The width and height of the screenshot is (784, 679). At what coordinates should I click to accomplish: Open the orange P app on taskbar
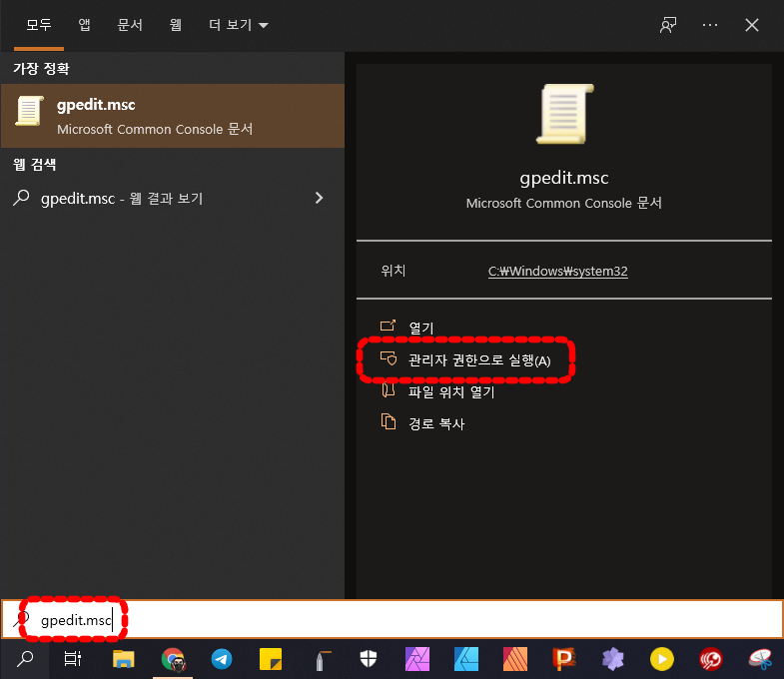click(x=564, y=659)
